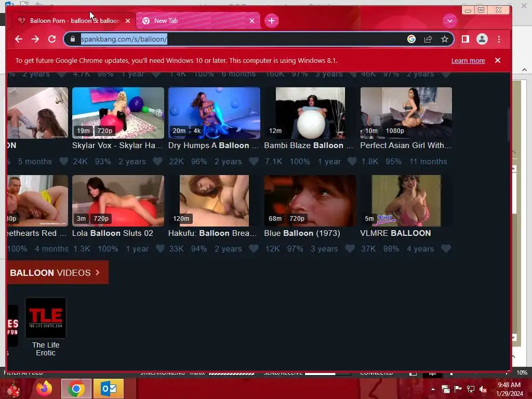Click the browser forward arrow
Screen dimensions: 532x399
pyautogui.click(x=35, y=39)
